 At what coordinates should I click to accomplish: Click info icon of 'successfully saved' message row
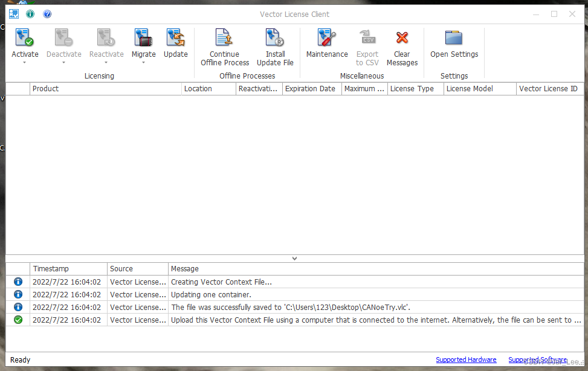(18, 307)
